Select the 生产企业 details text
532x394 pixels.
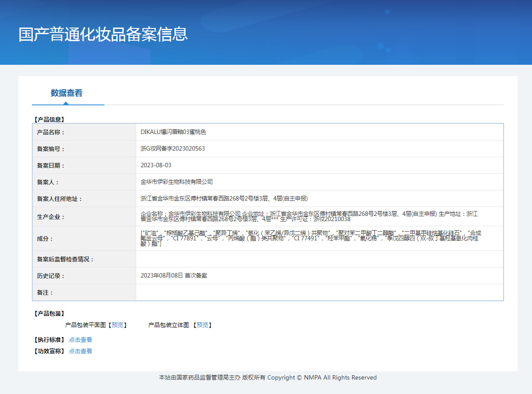(309, 216)
